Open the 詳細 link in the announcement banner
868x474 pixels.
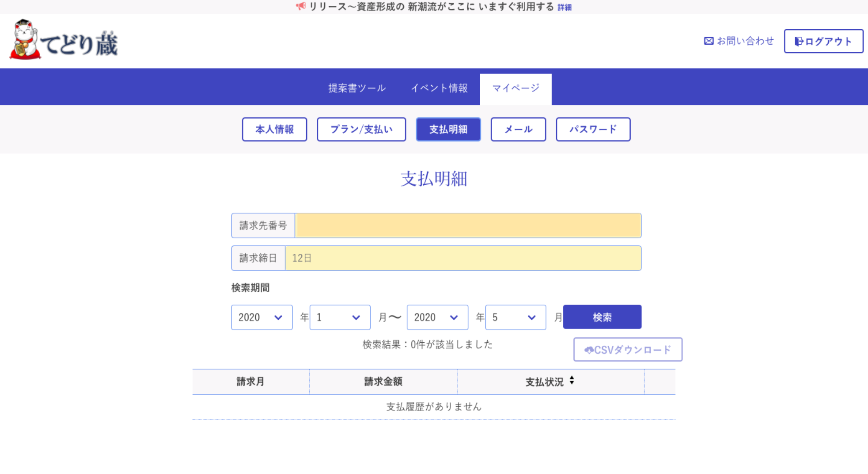(x=564, y=8)
